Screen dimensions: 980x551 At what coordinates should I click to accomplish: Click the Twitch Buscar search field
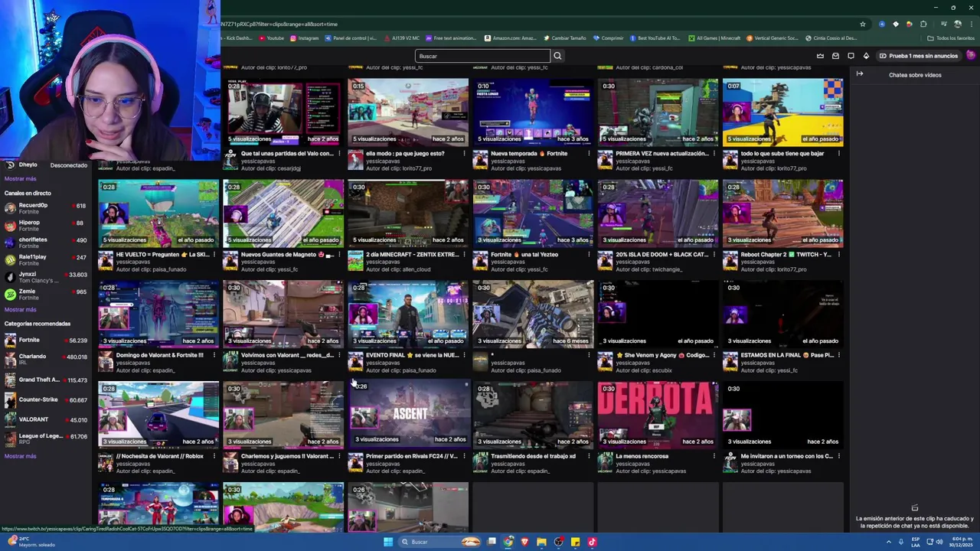(x=482, y=56)
